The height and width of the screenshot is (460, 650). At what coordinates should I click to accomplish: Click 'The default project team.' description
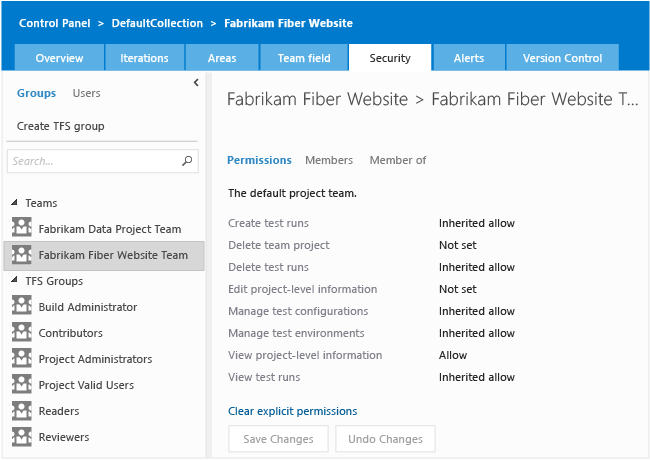point(292,193)
